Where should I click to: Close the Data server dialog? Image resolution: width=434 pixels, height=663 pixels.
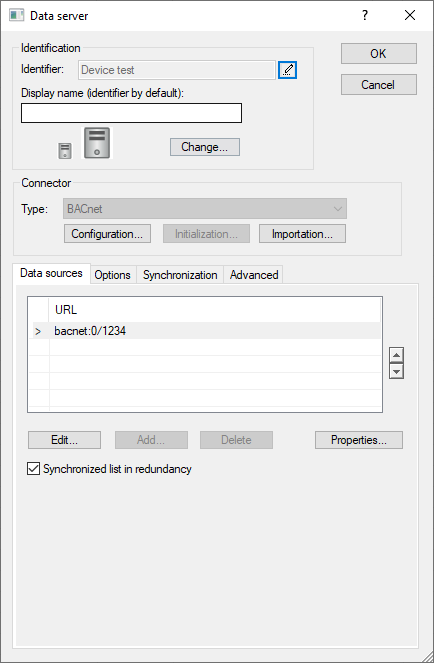[409, 16]
